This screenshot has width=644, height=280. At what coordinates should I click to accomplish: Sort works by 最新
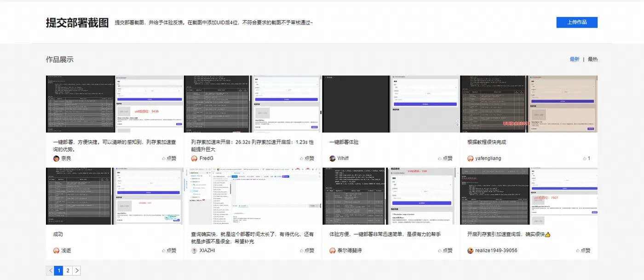[575, 59]
